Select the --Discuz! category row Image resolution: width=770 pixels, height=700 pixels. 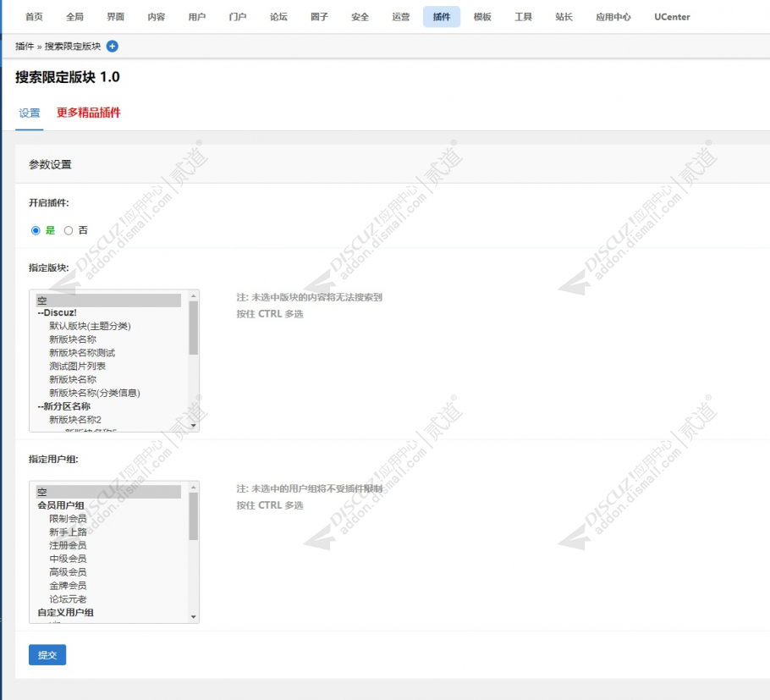coord(108,312)
